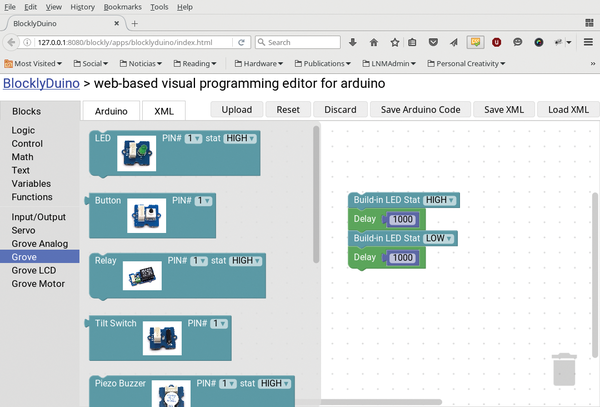This screenshot has width=600, height=407.
Task: Close the BlocklyDuino tab
Action: [116, 23]
